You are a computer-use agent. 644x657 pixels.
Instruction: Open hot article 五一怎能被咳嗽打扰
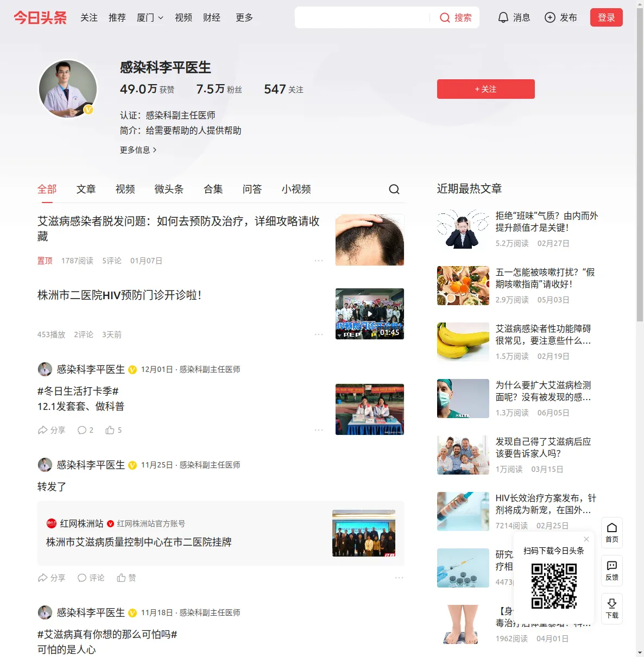(545, 278)
